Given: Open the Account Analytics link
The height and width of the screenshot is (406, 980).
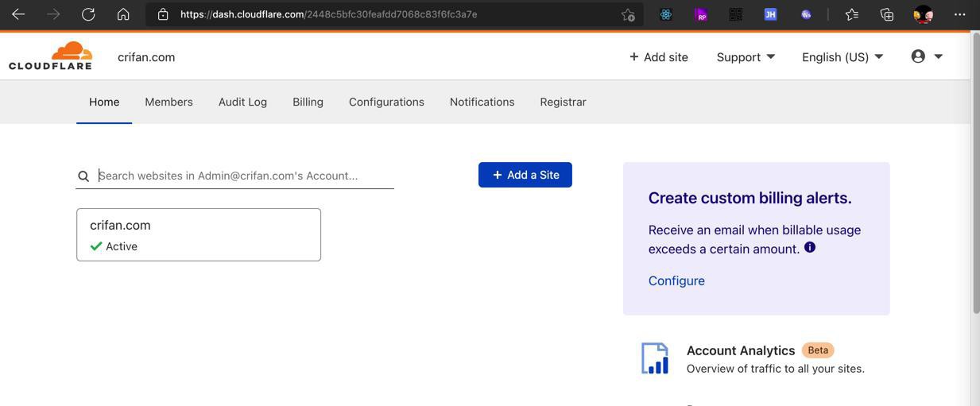Looking at the screenshot, I should click(x=741, y=350).
